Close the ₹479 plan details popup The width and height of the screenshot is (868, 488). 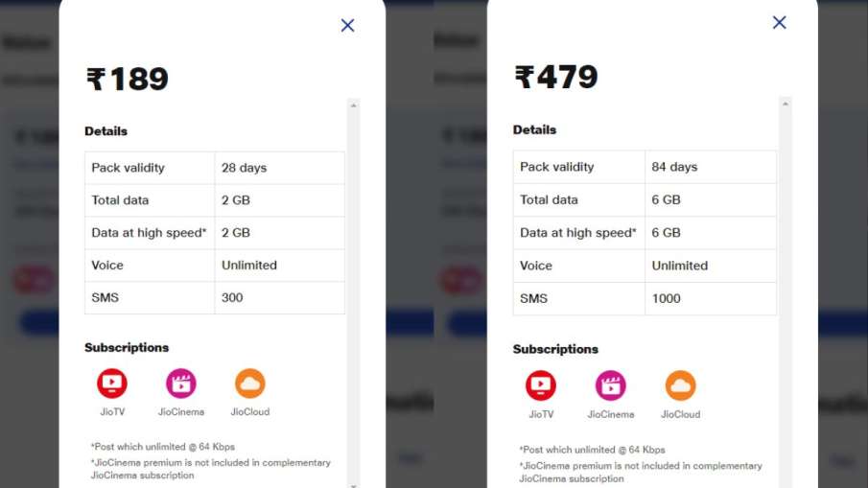click(x=779, y=23)
